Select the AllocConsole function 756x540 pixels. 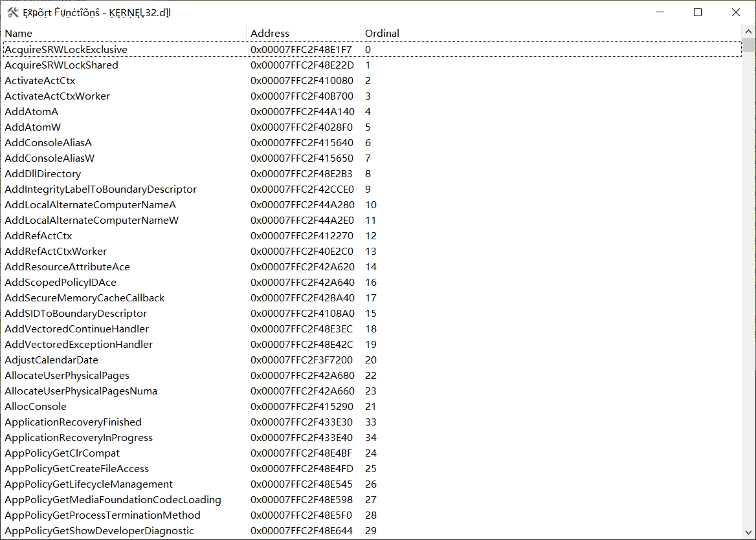click(372, 407)
